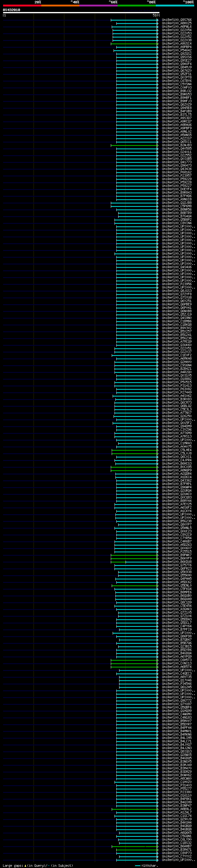Select hit UniRef100_B2B4Z1
Viewport: 197px width, 868px height.
click(x=176, y=369)
